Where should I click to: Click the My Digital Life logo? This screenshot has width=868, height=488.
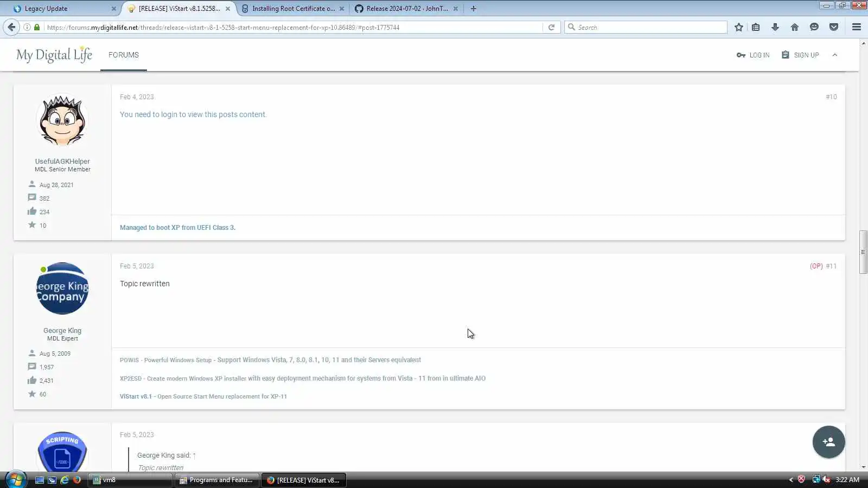pyautogui.click(x=54, y=55)
